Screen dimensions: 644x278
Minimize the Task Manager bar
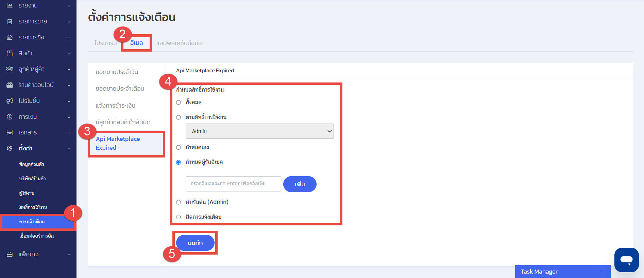tap(601, 272)
